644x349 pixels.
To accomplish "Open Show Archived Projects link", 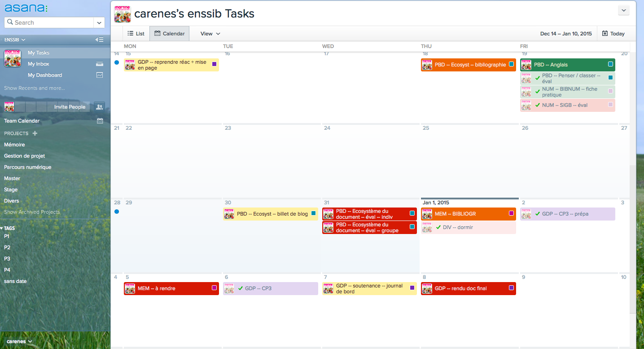I will click(x=32, y=212).
